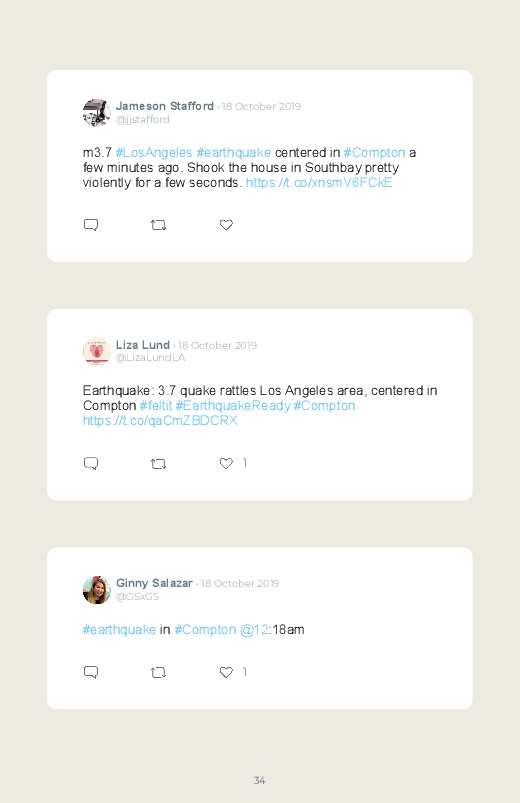This screenshot has height=803, width=520.
Task: Open the #feltit hashtag
Action: pos(156,406)
